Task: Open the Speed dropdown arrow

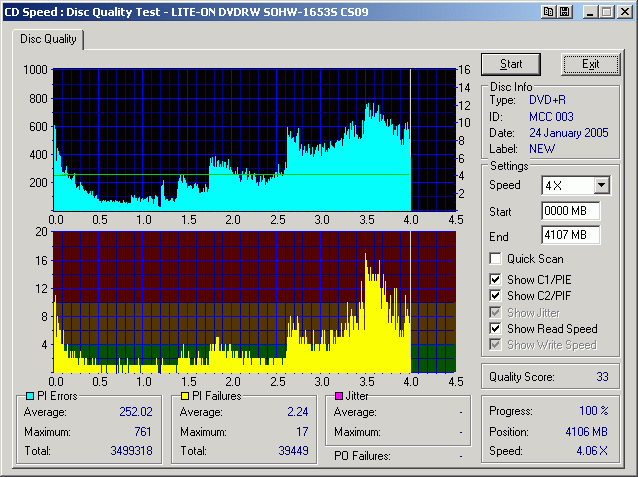Action: [x=601, y=186]
